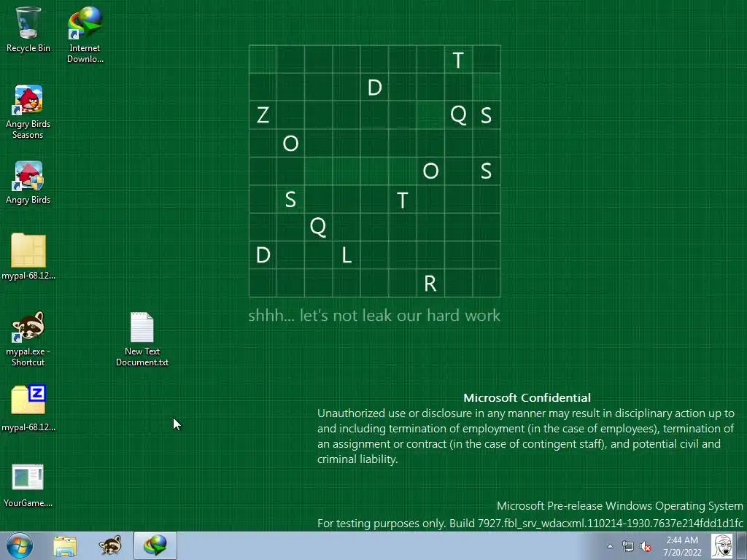The image size is (747, 560).
Task: Click the letter R in the grid
Action: (430, 284)
